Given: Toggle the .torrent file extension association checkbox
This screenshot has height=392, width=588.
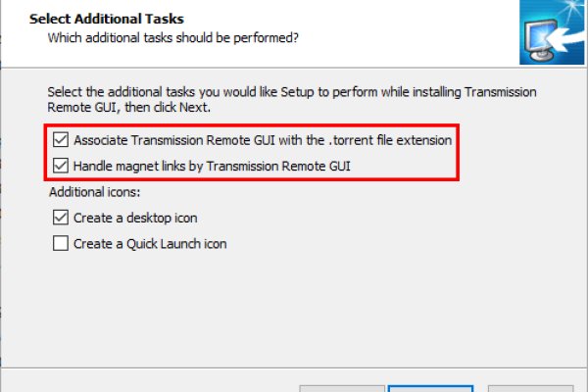Looking at the screenshot, I should coord(60,140).
